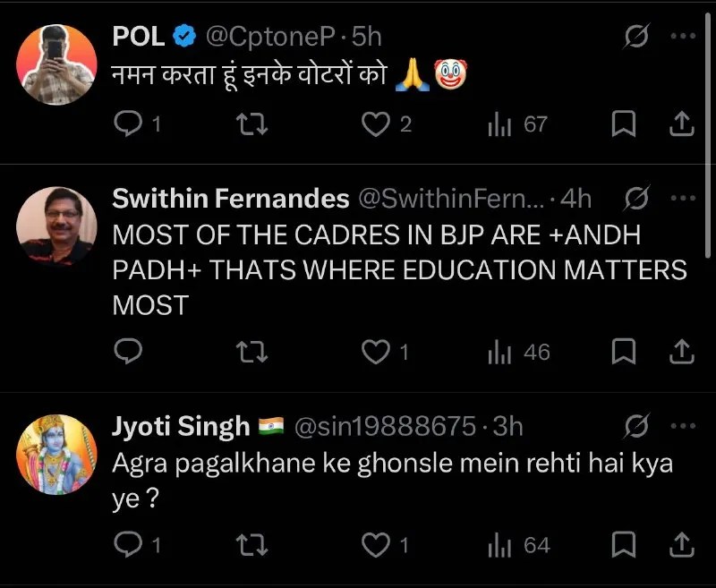The height and width of the screenshot is (588, 716).
Task: View analytics showing 46 views
Action: 519,352
